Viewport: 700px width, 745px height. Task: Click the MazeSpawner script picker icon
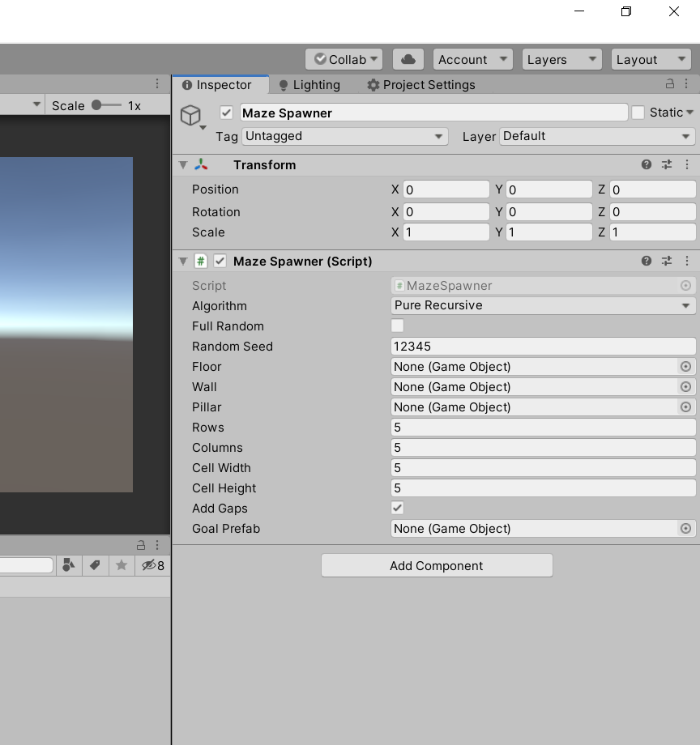pos(685,286)
